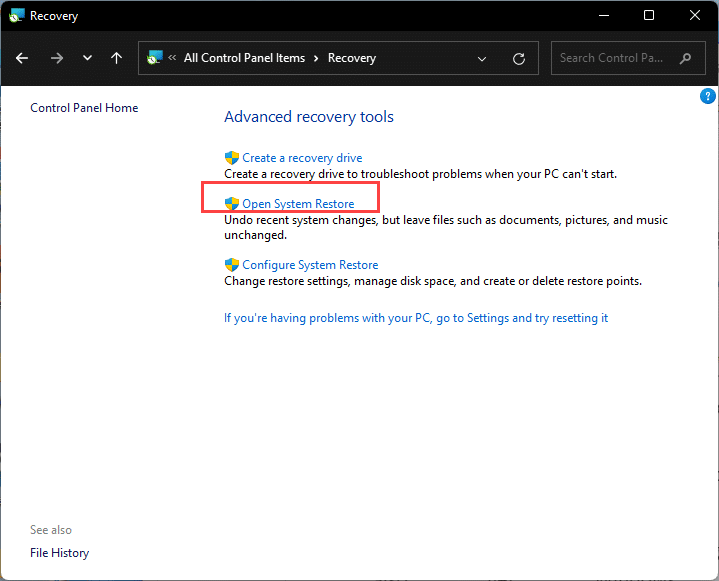The image size is (719, 581).
Task: Select All Control Panel Items breadcrumb
Action: (244, 58)
